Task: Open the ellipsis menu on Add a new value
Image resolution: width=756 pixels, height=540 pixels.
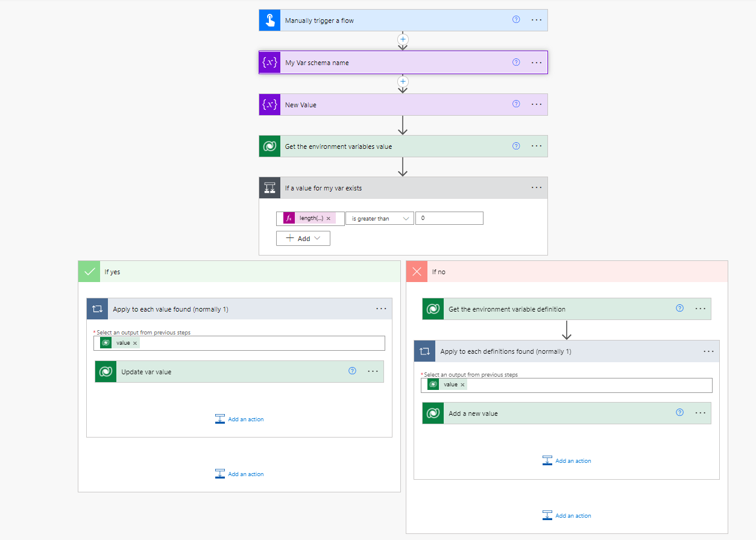Action: pyautogui.click(x=700, y=413)
